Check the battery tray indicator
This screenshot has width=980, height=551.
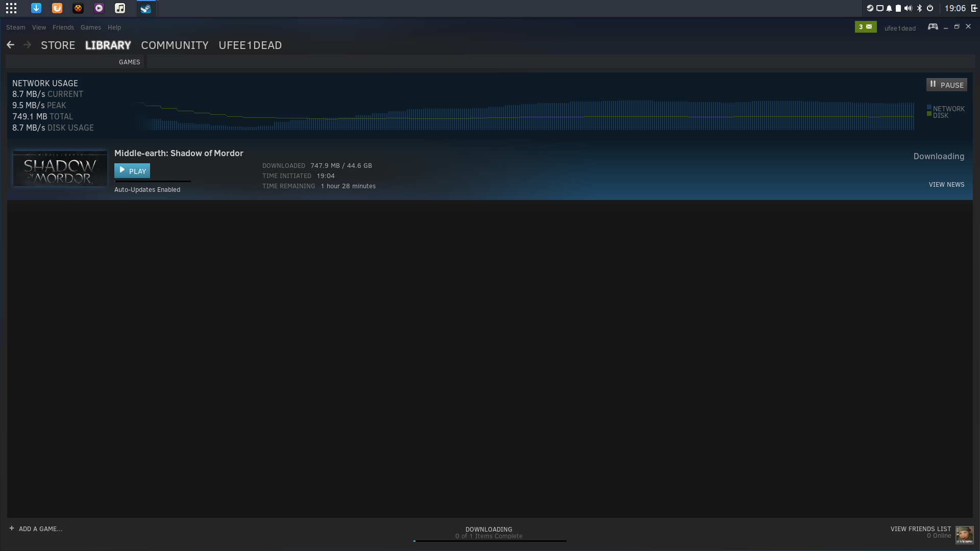click(x=898, y=8)
